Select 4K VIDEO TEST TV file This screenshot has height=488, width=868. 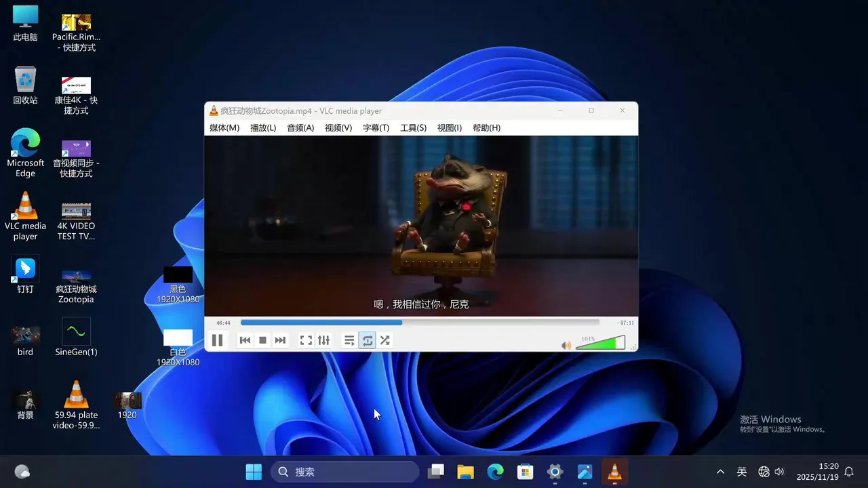click(76, 221)
